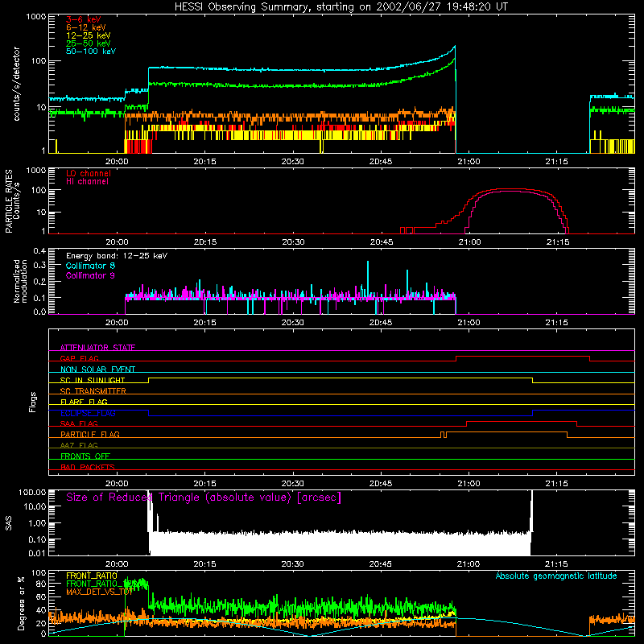Select the yellow FRONT_RATIO legend label
Screen dimensions: 644x644
92,576
